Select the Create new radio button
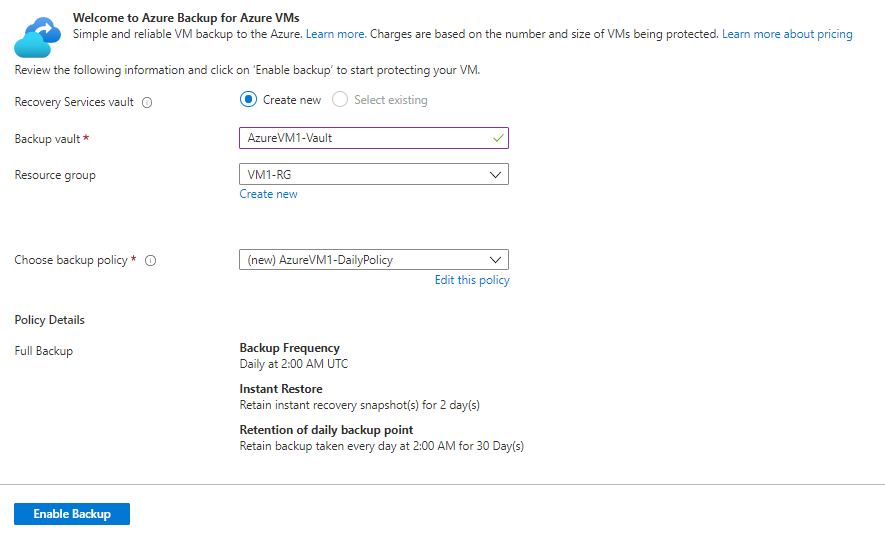This screenshot has width=885, height=537. coord(248,100)
